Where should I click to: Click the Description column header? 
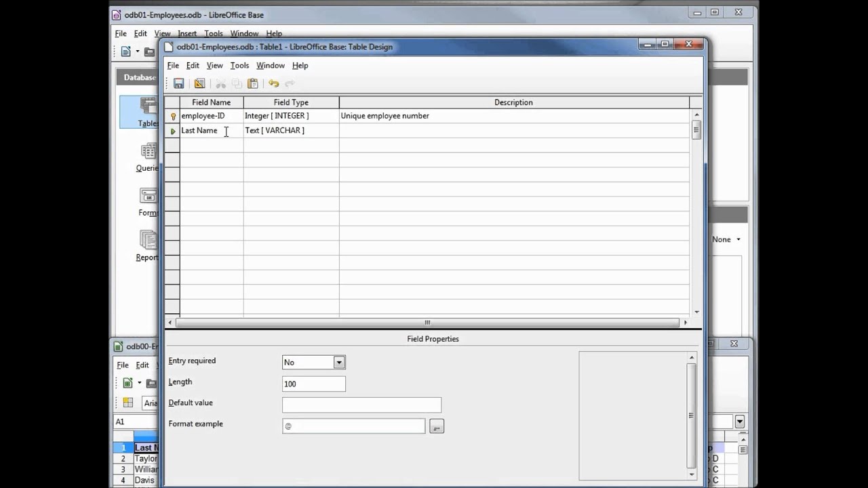(x=513, y=102)
